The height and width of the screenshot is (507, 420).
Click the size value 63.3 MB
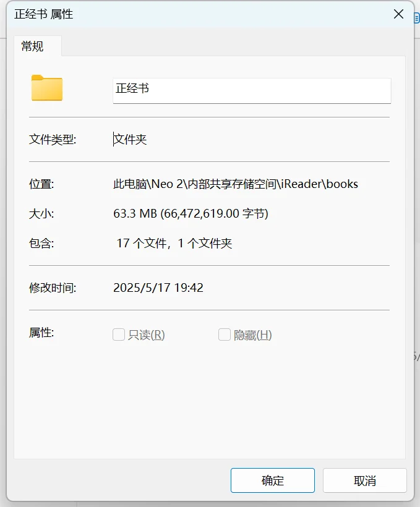coord(191,214)
